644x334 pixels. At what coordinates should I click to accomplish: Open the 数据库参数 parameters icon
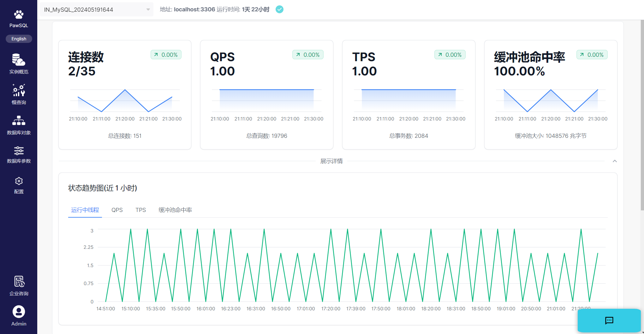pyautogui.click(x=19, y=151)
